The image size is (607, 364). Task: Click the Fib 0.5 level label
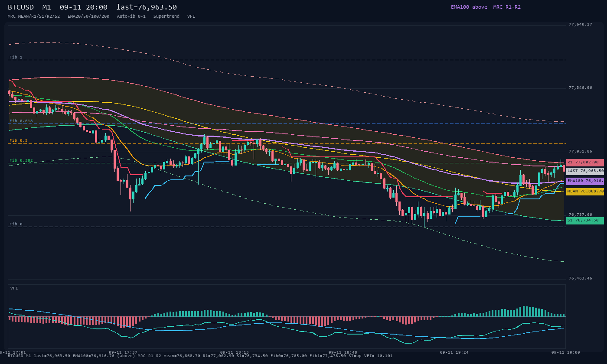tap(19, 140)
